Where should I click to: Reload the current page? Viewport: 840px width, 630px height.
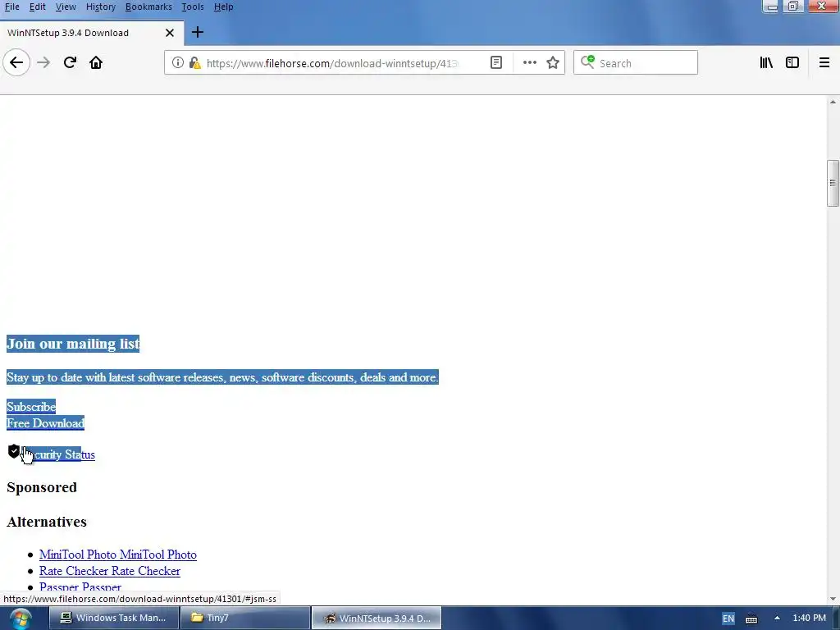(x=70, y=62)
